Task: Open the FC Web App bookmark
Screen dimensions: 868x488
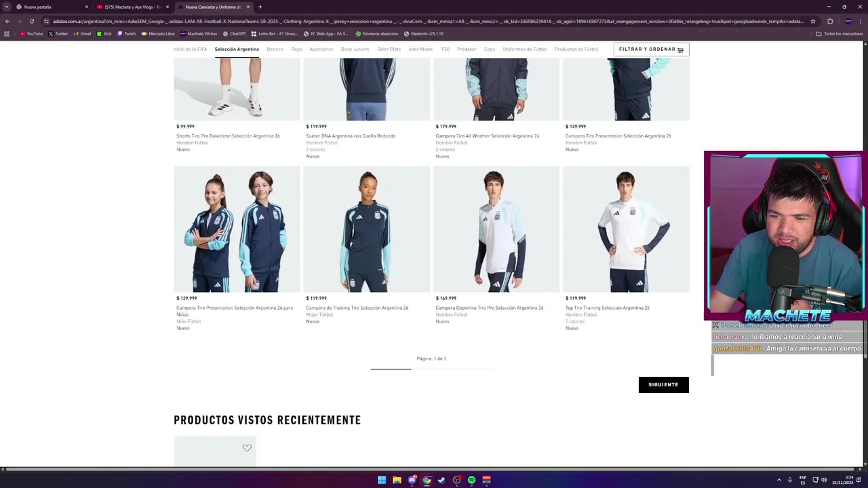Action: pyautogui.click(x=325, y=33)
